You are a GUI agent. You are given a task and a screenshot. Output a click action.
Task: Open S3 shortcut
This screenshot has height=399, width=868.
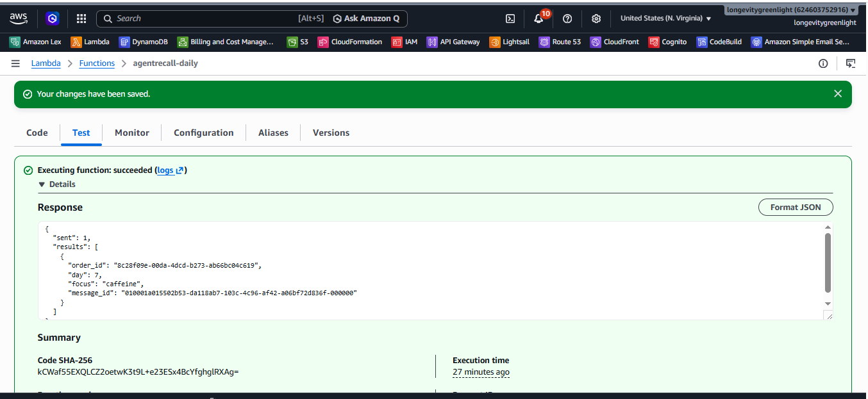tap(297, 42)
